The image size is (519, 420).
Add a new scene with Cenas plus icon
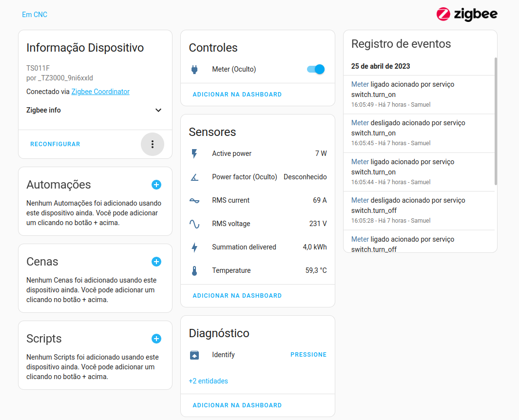pos(156,262)
